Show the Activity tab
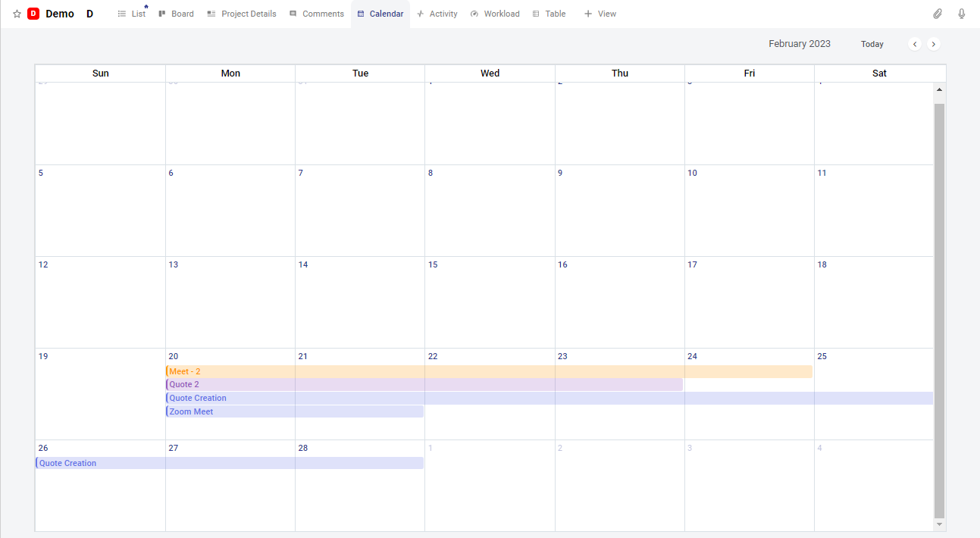Image resolution: width=980 pixels, height=538 pixels. 437,14
